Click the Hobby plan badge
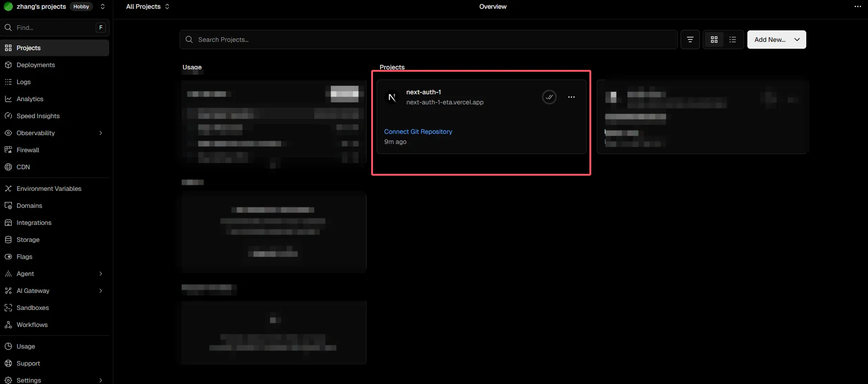868x384 pixels. pyautogui.click(x=82, y=6)
